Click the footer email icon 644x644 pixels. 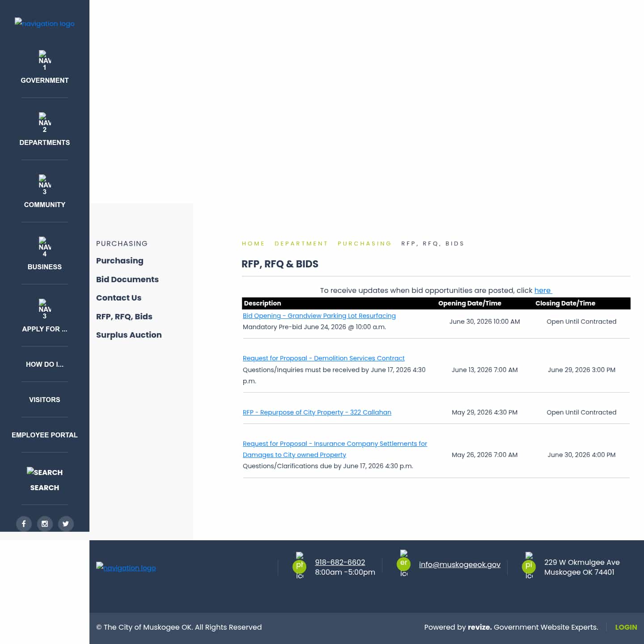coord(404,563)
